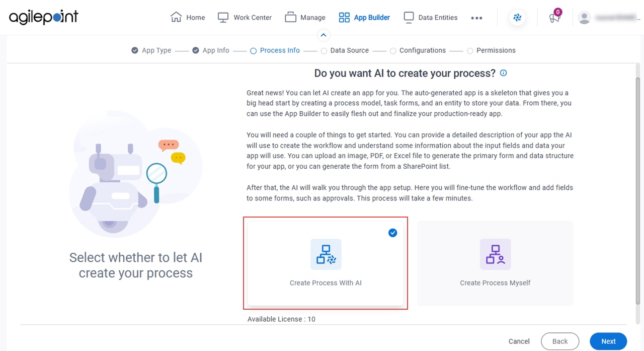Click the blue checkmark on AI card

(x=393, y=233)
